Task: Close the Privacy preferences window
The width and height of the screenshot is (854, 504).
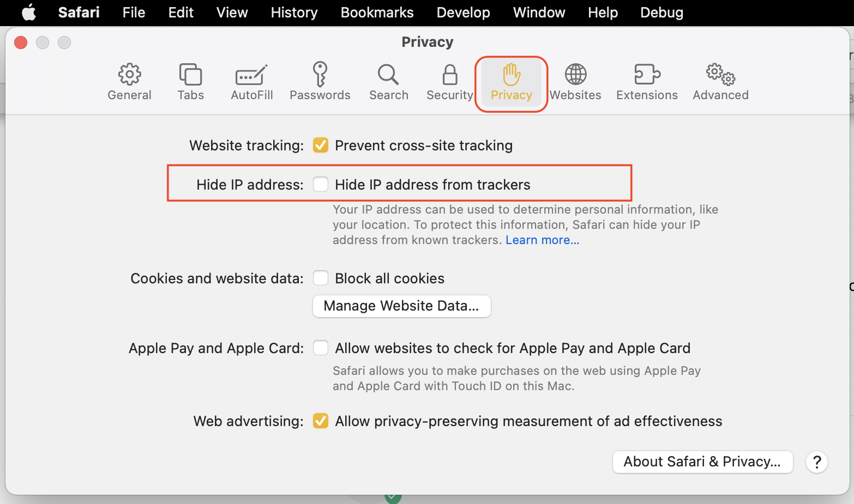Action: pos(21,42)
